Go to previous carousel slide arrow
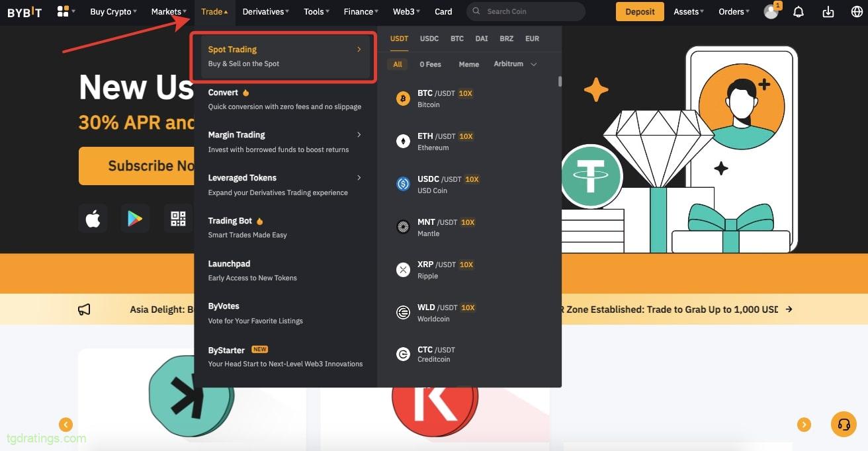The height and width of the screenshot is (451, 868). (x=65, y=425)
